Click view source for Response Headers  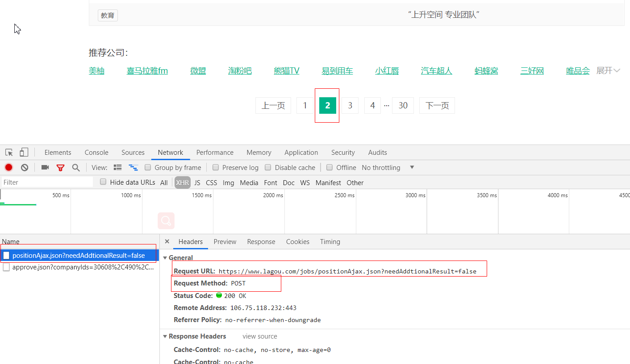pyautogui.click(x=260, y=336)
